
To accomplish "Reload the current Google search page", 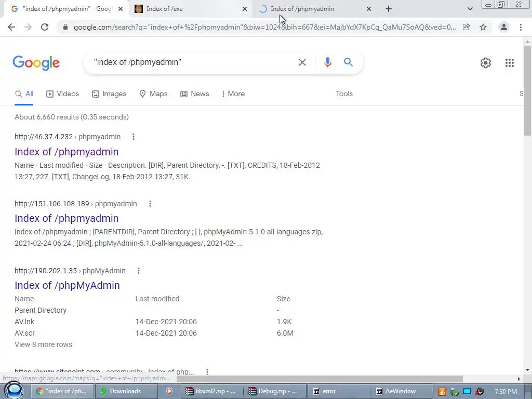I will click(x=45, y=27).
